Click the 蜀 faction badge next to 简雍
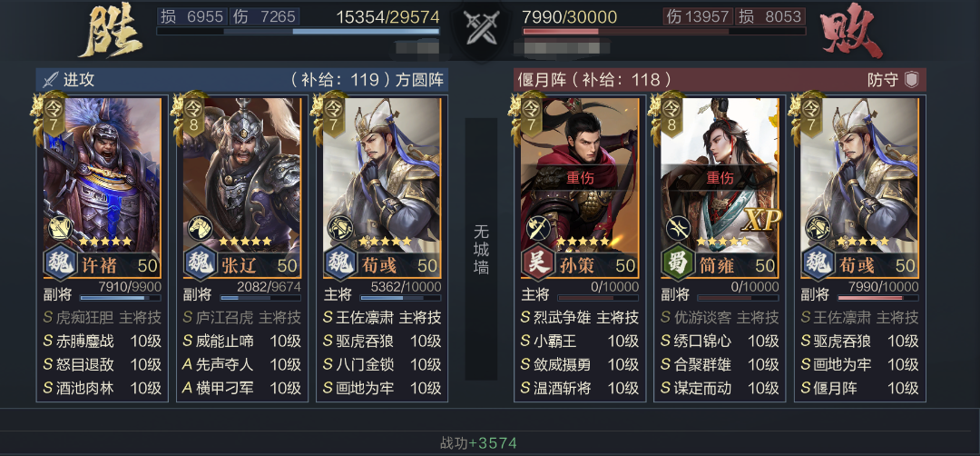This screenshot has width=980, height=456. pyautogui.click(x=677, y=263)
